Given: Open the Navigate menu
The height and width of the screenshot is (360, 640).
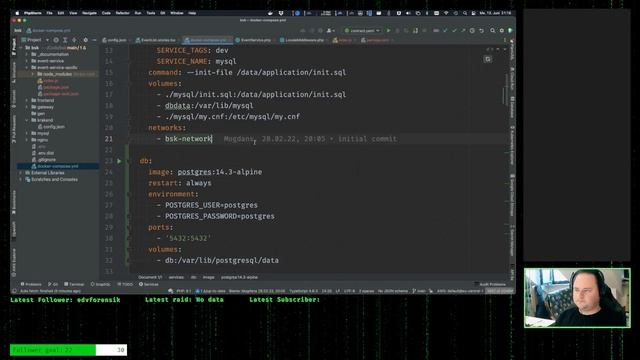Looking at the screenshot, I should pyautogui.click(x=89, y=13).
